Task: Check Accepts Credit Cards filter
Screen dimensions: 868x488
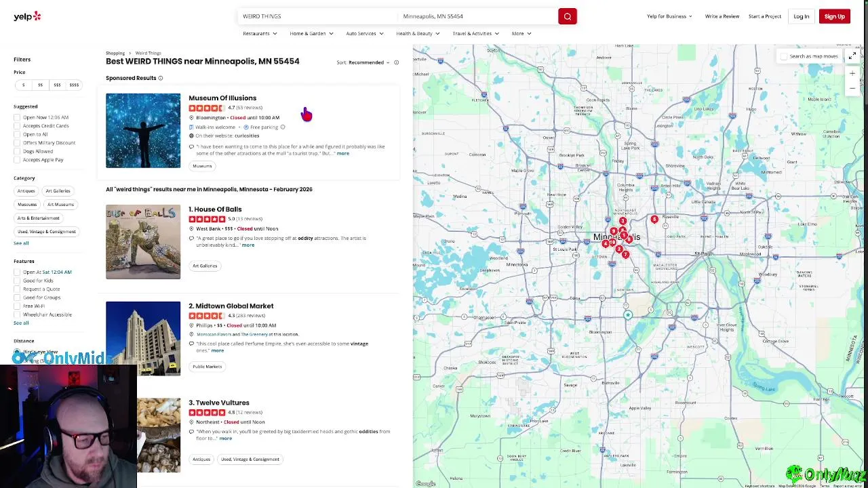Action: (x=17, y=126)
